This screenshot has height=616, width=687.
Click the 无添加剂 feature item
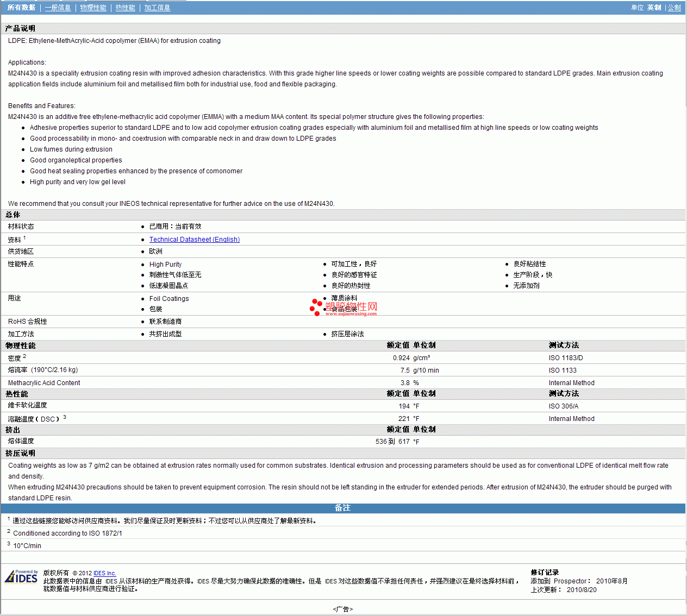[527, 286]
